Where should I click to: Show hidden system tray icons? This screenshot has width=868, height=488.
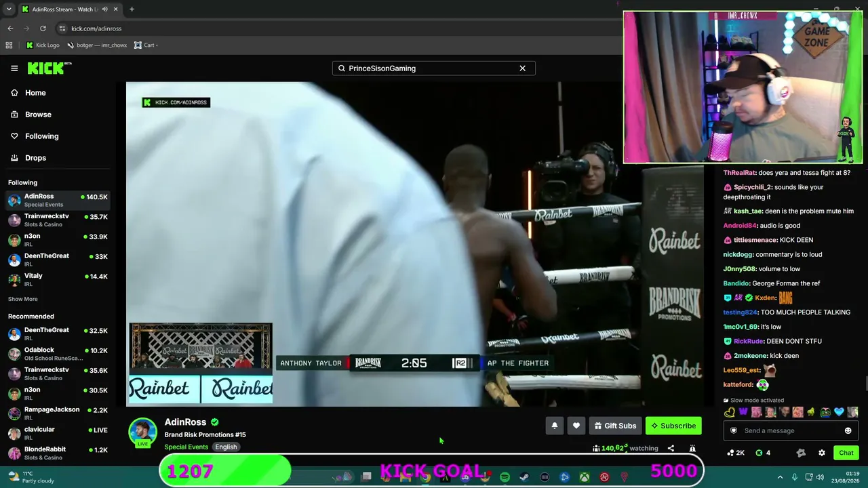(780, 477)
